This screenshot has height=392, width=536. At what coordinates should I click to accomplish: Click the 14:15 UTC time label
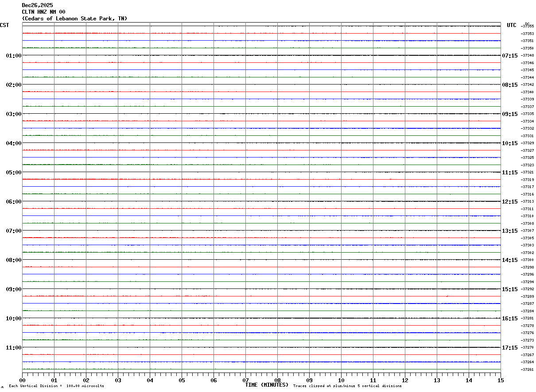coord(510,260)
